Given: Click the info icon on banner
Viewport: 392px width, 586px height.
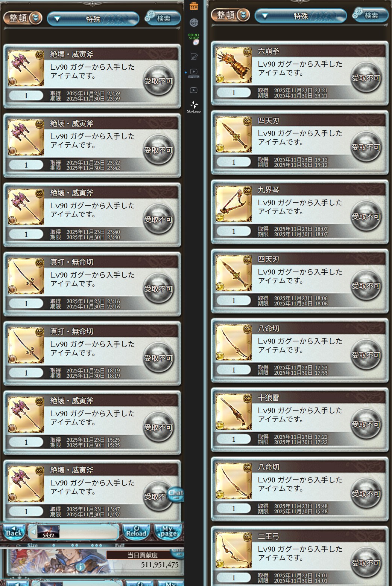Looking at the screenshot, I should [80, 567].
